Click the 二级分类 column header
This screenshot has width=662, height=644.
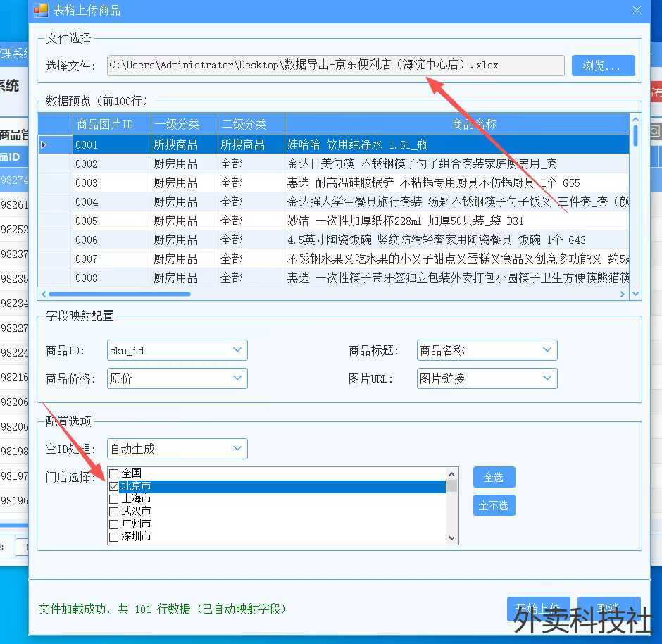click(x=251, y=124)
